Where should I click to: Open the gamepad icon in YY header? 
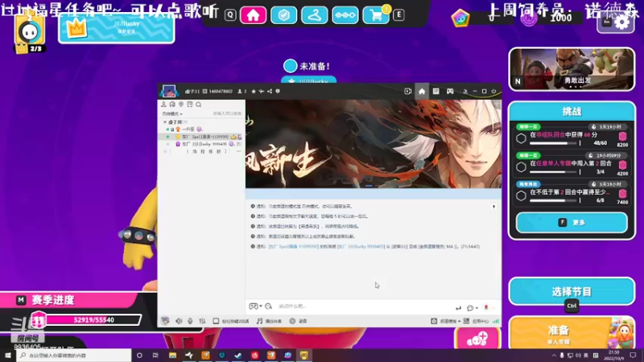[450, 91]
